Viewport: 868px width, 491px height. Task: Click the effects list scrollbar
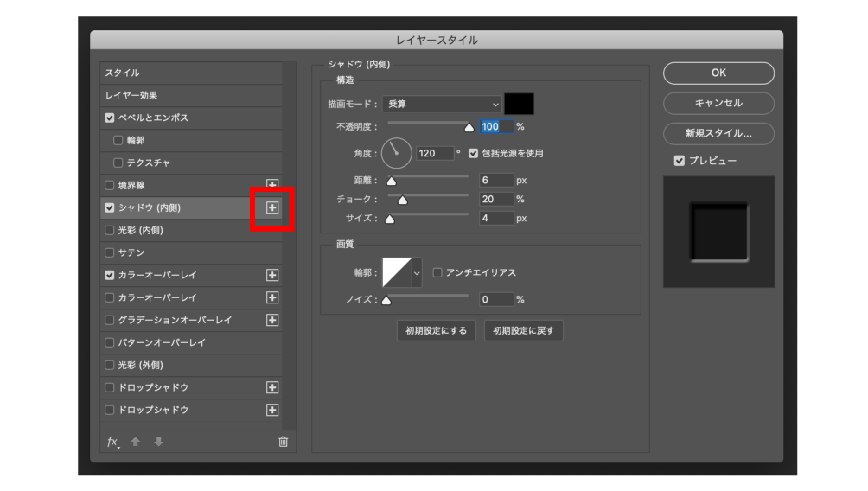point(289,245)
